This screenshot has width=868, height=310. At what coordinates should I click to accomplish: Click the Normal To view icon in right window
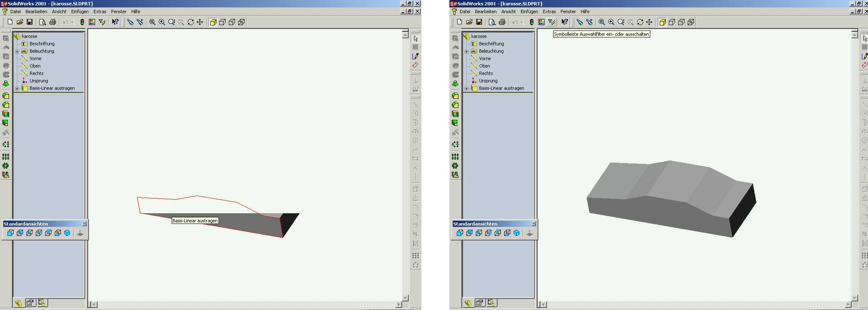[530, 233]
